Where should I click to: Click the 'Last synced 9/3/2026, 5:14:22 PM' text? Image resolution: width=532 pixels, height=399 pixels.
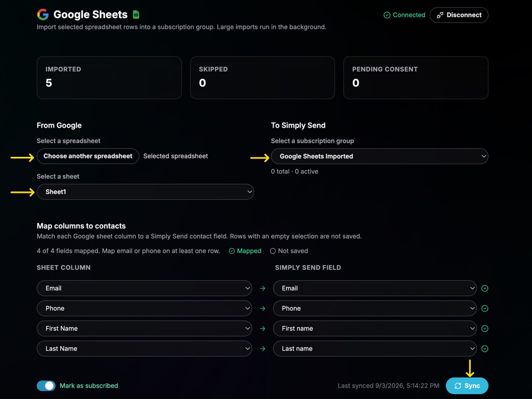pyautogui.click(x=389, y=386)
